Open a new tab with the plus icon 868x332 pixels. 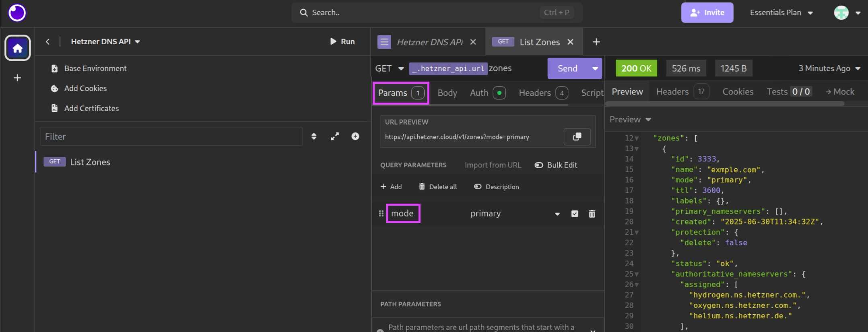click(x=596, y=42)
